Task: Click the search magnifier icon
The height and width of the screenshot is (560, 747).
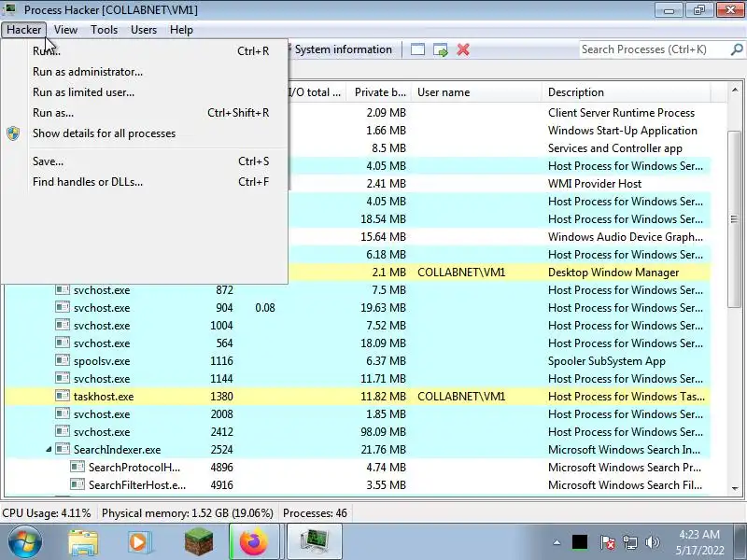Action: click(x=737, y=49)
